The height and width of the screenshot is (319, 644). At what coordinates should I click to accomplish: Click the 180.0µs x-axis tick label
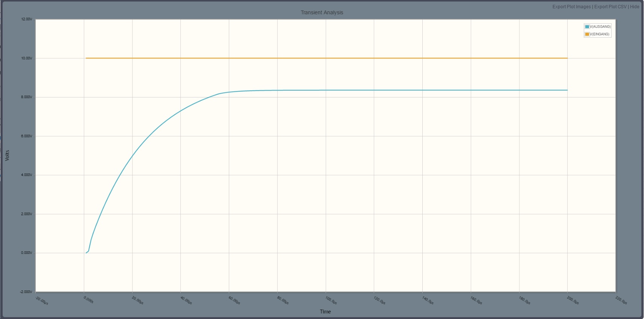click(x=524, y=300)
